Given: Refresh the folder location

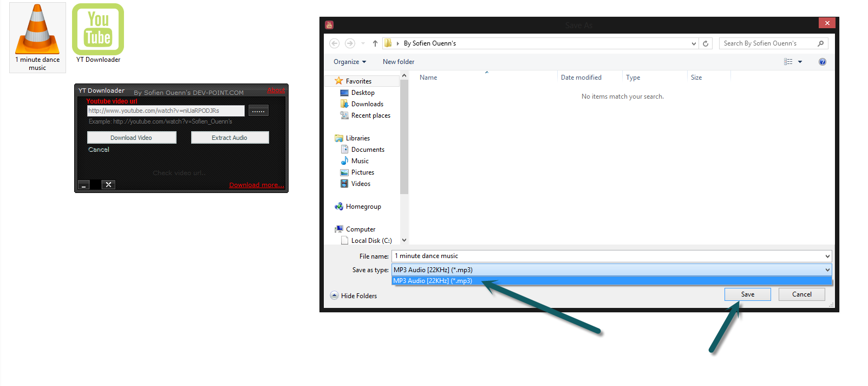Looking at the screenshot, I should coord(706,43).
